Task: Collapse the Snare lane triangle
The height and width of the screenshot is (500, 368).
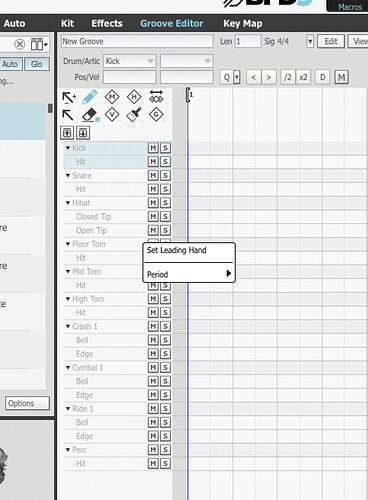Action: tap(68, 175)
